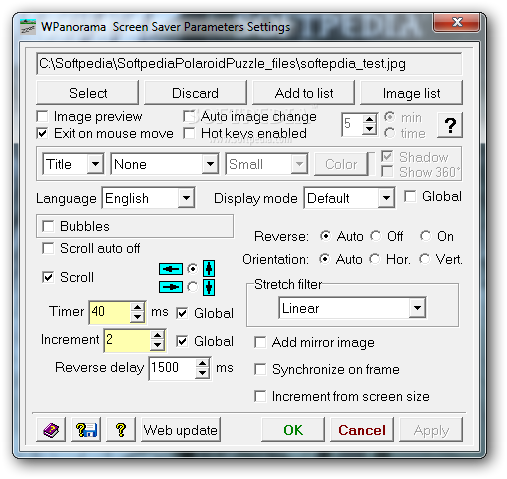Enable Auto image change
This screenshot has height=479, width=507.
(x=189, y=117)
